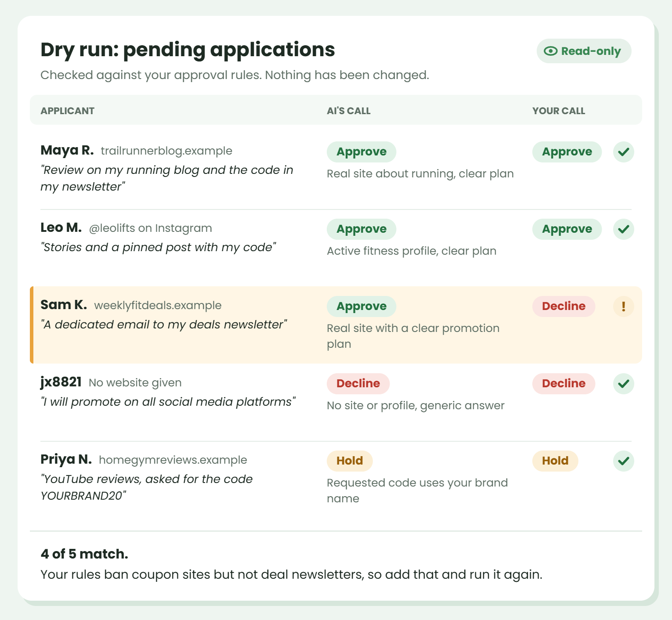This screenshot has width=672, height=620.
Task: Click the green check icon in Maya R.'s row
Action: point(623,152)
